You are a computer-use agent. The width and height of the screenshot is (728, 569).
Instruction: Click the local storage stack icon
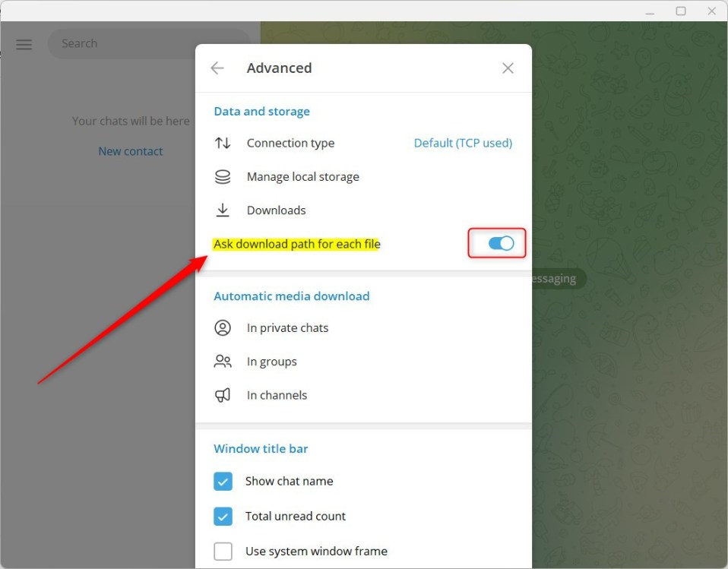pos(223,177)
